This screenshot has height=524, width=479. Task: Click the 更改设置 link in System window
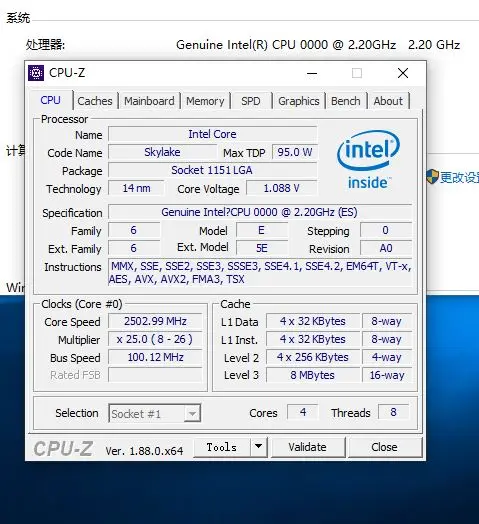click(x=459, y=177)
